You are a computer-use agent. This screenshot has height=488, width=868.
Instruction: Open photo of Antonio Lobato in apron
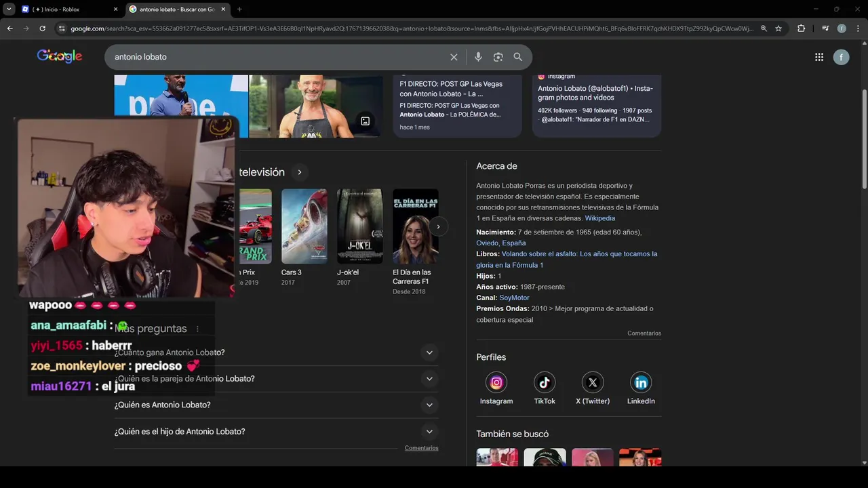pos(316,106)
